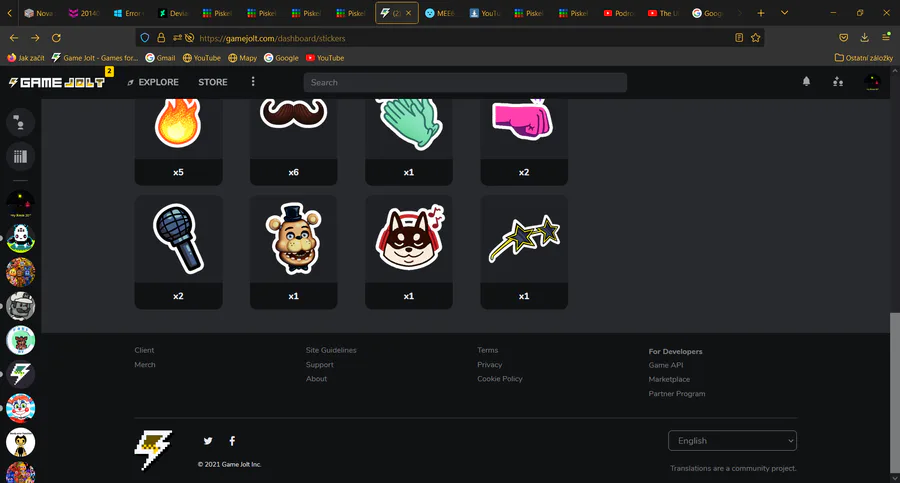Open the Partner Program link

(677, 393)
